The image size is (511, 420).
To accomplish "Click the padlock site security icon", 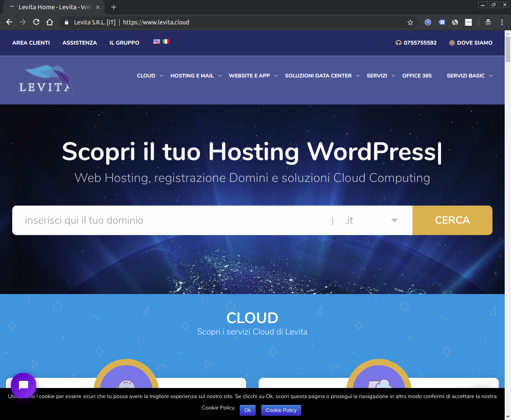I will click(x=66, y=22).
